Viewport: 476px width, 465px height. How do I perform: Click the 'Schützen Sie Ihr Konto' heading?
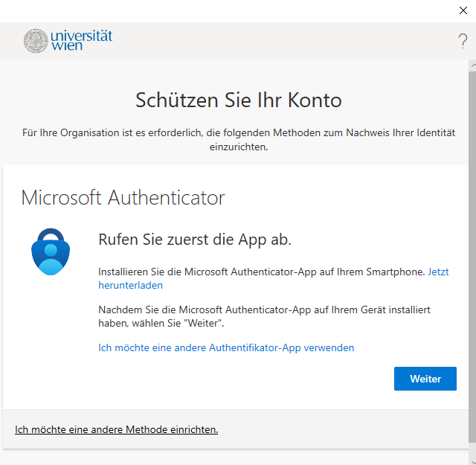[x=238, y=100]
